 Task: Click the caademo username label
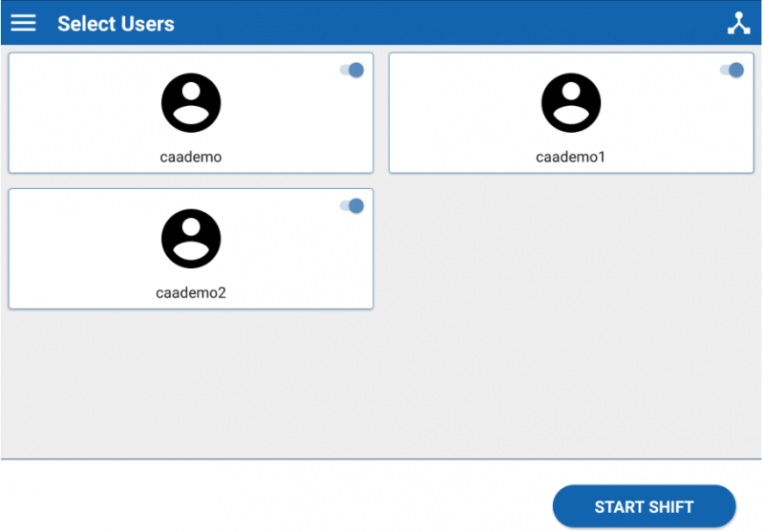click(x=191, y=157)
